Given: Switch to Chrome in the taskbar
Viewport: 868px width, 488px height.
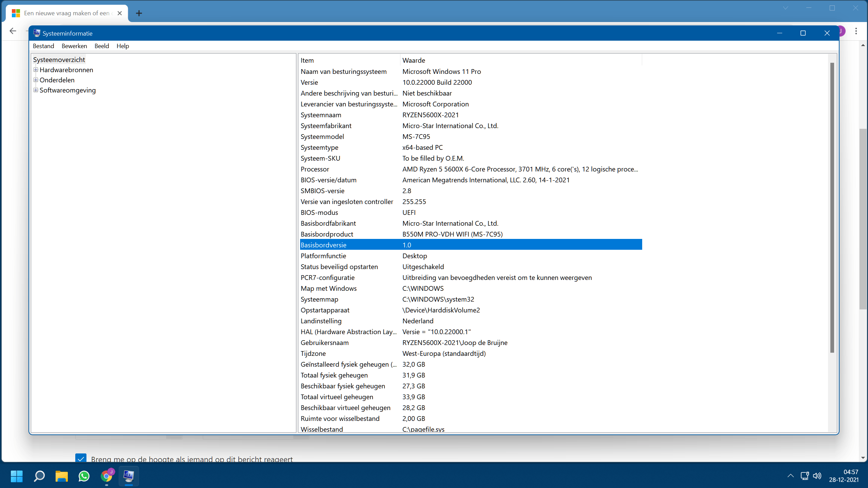Looking at the screenshot, I should tap(106, 476).
